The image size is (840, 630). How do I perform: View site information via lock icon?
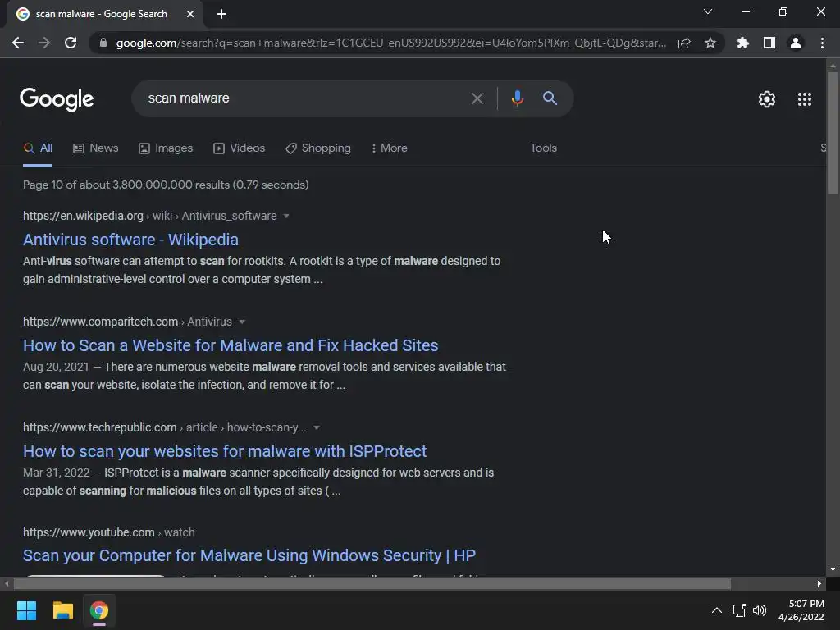pos(103,43)
